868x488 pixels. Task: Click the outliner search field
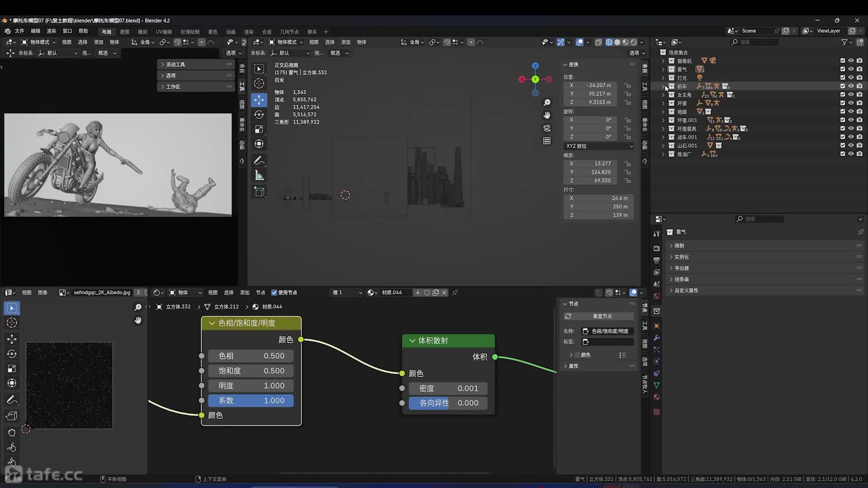pyautogui.click(x=754, y=42)
